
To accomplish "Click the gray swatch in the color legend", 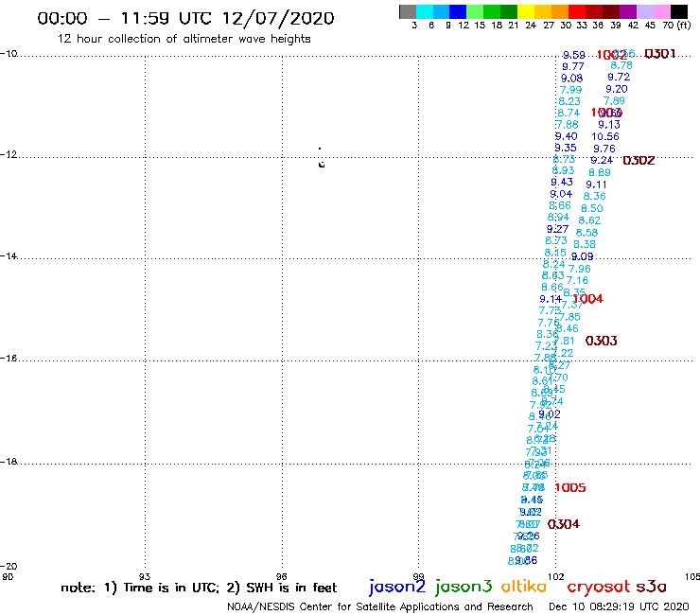I will [x=408, y=11].
